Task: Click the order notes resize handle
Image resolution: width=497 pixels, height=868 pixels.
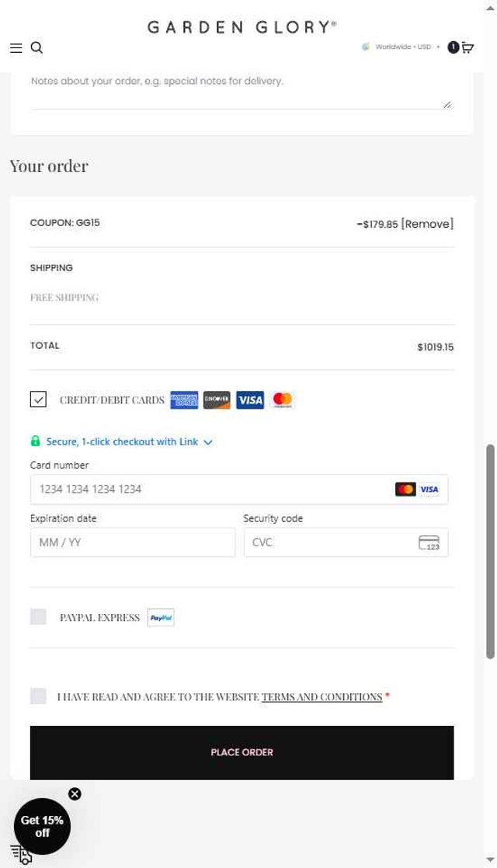Action: (x=447, y=104)
